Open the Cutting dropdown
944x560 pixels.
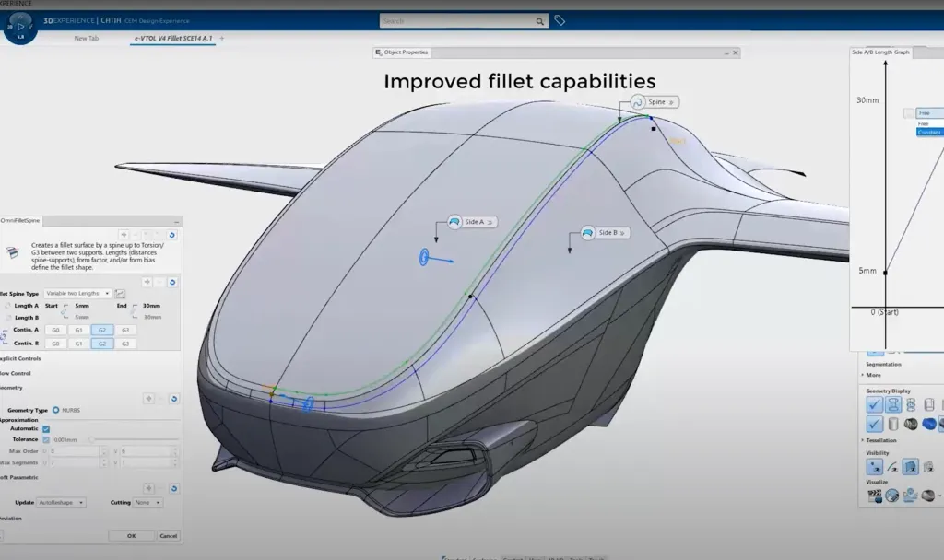click(x=146, y=503)
